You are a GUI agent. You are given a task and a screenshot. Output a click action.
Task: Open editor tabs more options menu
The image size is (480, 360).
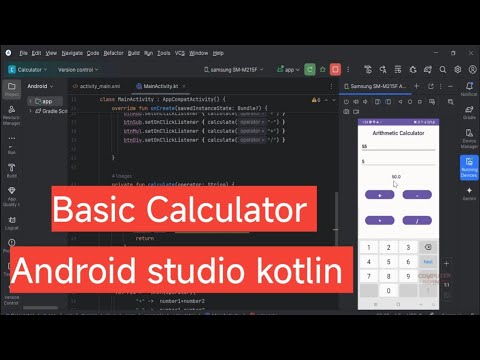click(x=331, y=86)
